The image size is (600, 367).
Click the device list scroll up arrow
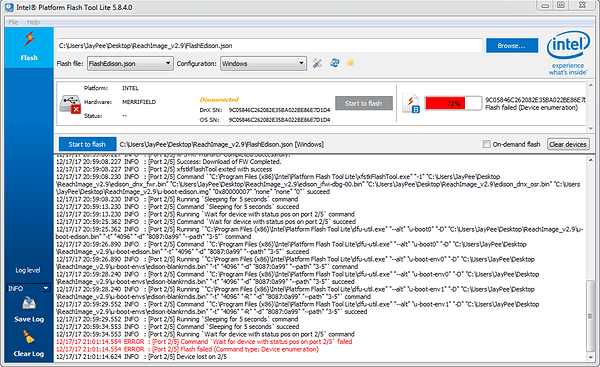tap(590, 85)
